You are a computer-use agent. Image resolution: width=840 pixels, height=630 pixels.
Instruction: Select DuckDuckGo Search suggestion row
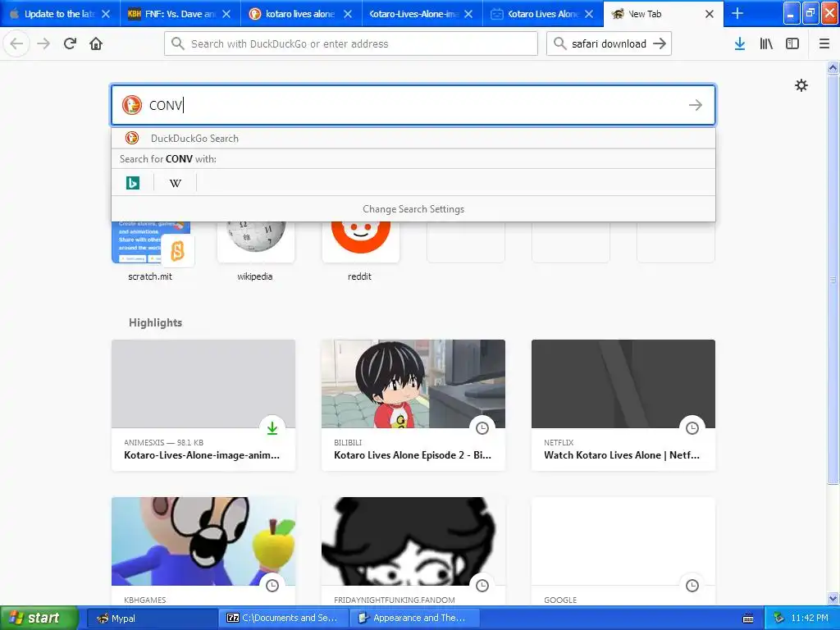coord(413,138)
